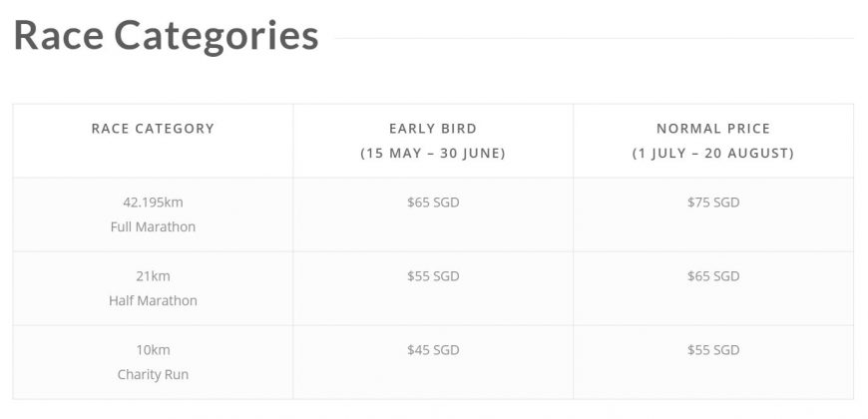This screenshot has height=419, width=868.
Task: Click the 1 JULY – 20 AUGUST date range
Action: point(713,154)
